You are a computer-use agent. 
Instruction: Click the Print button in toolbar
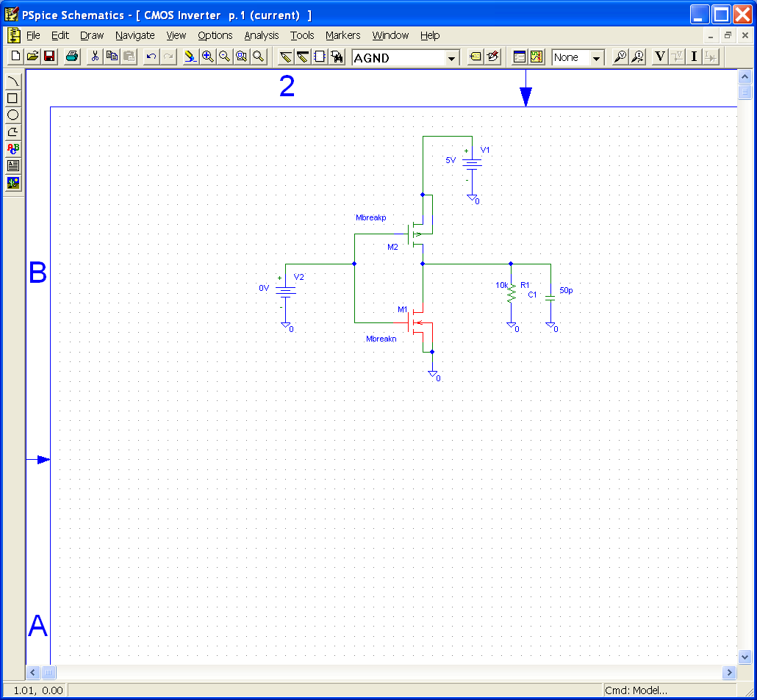tap(72, 57)
